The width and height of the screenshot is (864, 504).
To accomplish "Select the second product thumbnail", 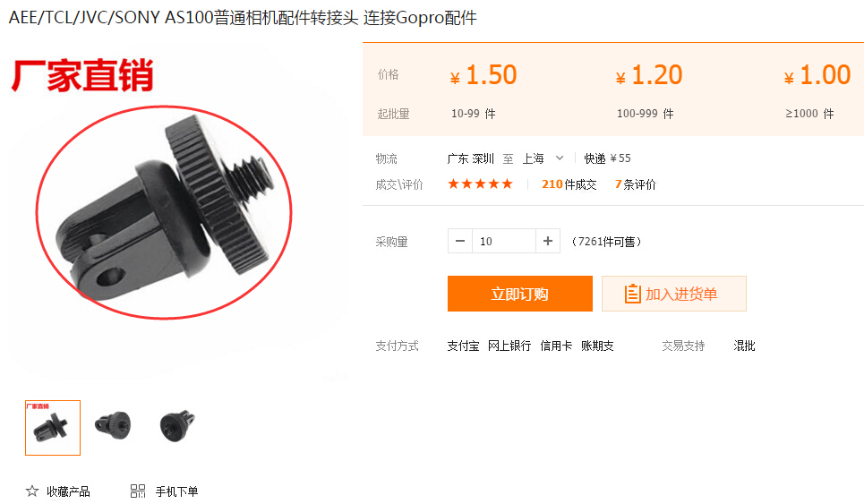I will 113,426.
